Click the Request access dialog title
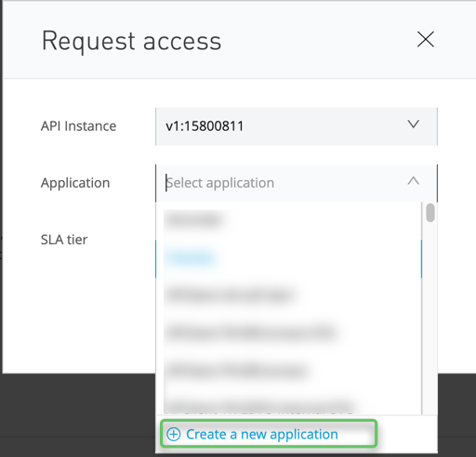This screenshot has width=476, height=457. [131, 42]
